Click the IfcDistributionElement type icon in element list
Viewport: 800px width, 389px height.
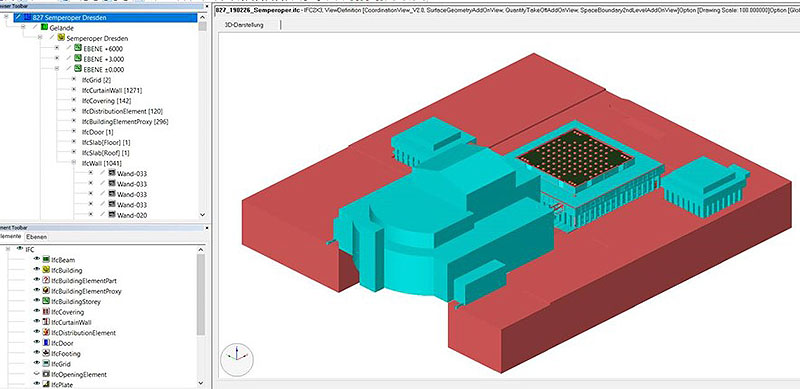[x=46, y=332]
